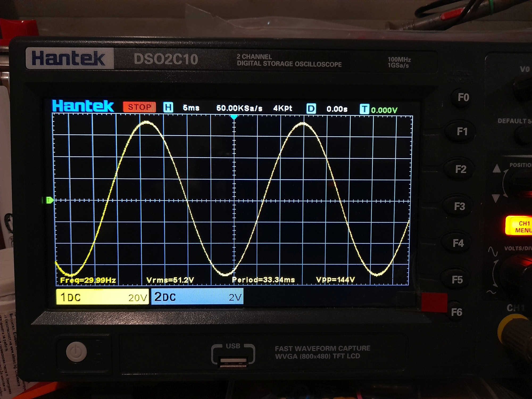
Task: Click the red STOP status indicator
Action: point(139,107)
